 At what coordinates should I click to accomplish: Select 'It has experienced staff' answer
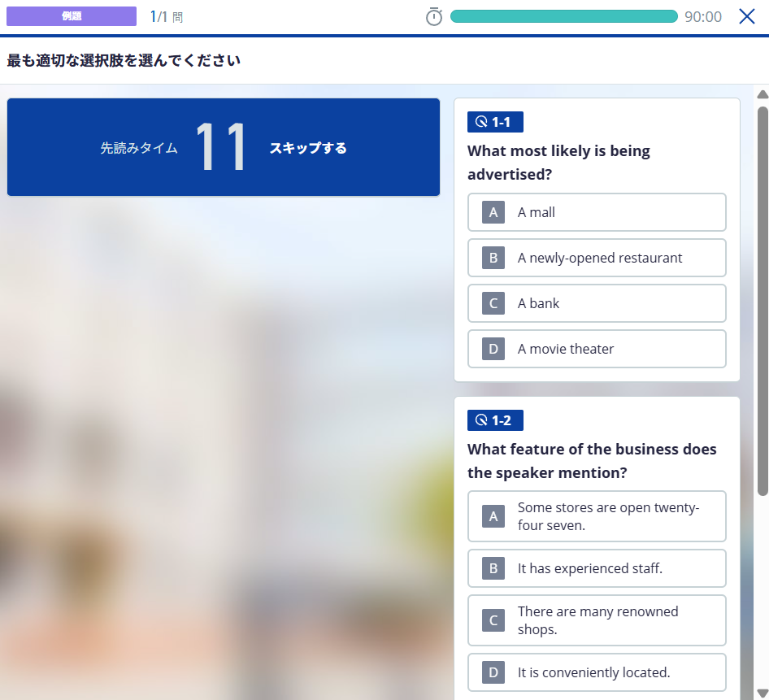pyautogui.click(x=596, y=568)
